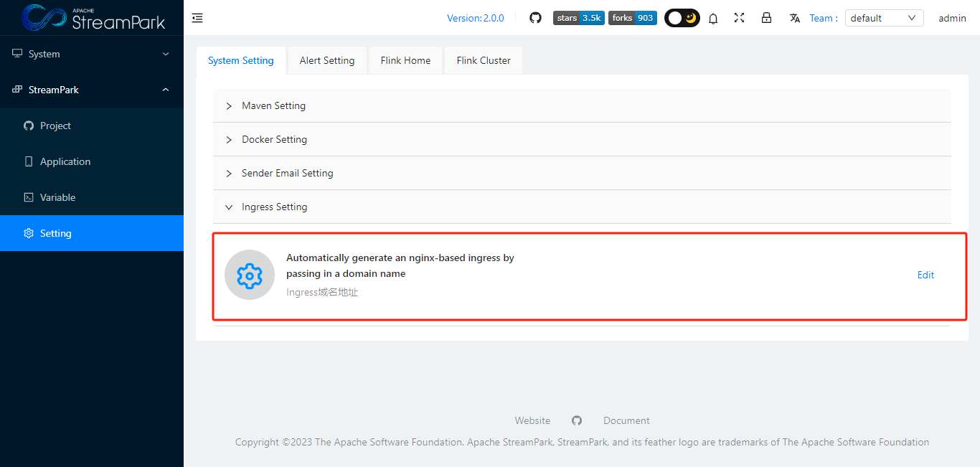
Task: Open Variable from the sidebar
Action: pyautogui.click(x=57, y=197)
